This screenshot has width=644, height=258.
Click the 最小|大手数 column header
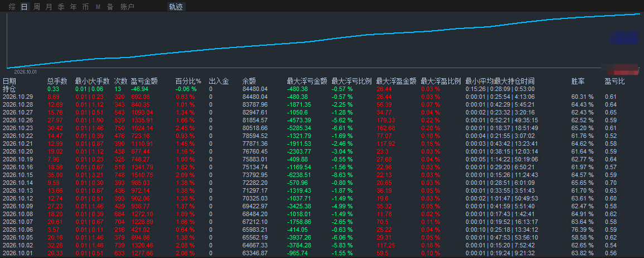93,81
